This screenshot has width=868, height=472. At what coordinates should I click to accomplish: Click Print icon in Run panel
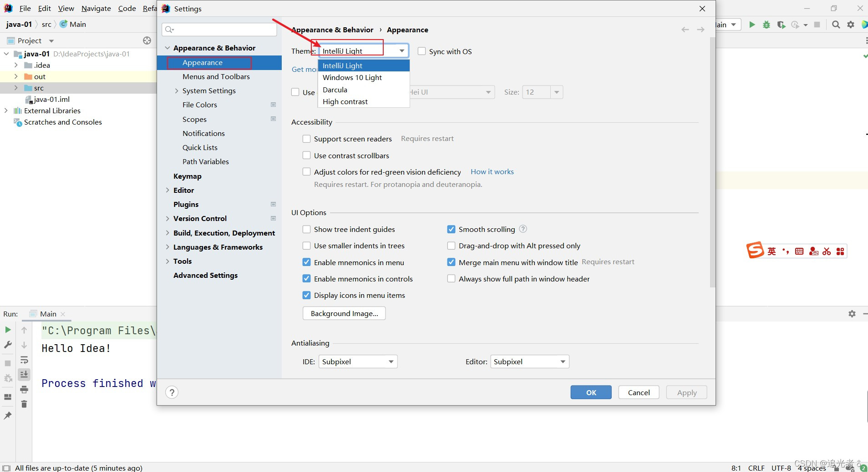tap(24, 389)
